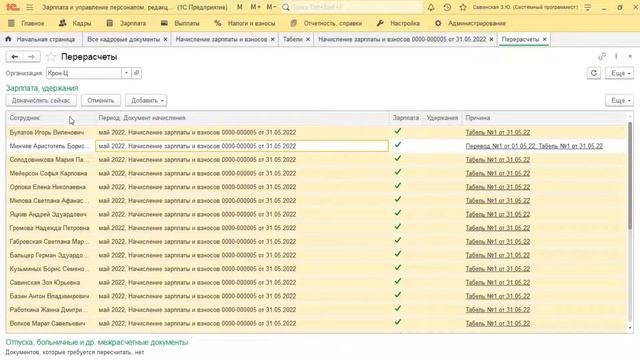Viewport: 640px width, 360px height.
Task: Open the Добавить dropdown button
Action: pyautogui.click(x=147, y=100)
